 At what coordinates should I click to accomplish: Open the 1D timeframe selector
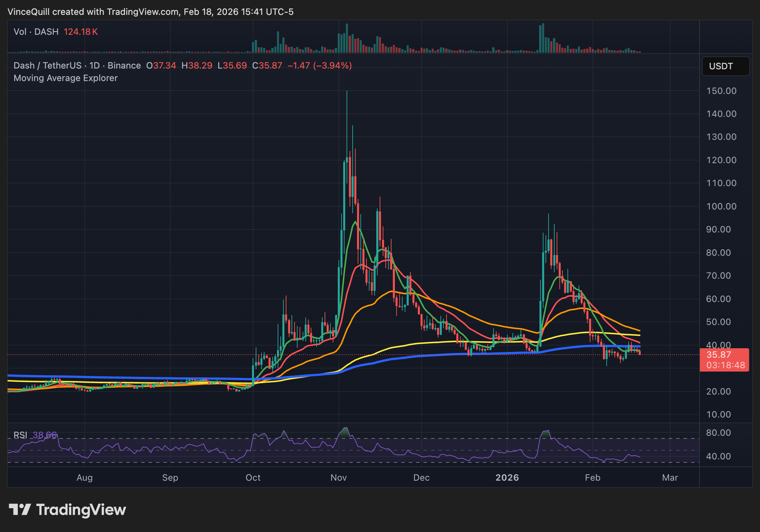(x=95, y=66)
